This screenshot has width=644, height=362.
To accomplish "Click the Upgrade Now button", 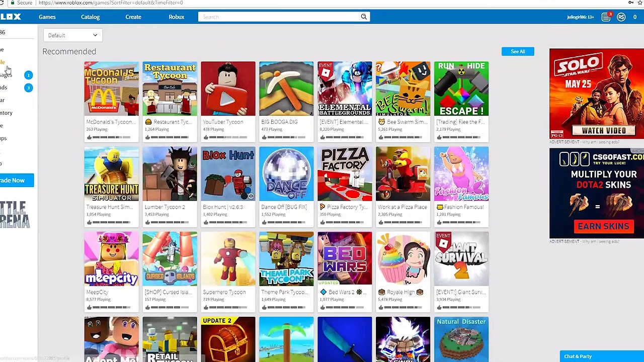I will (17, 180).
